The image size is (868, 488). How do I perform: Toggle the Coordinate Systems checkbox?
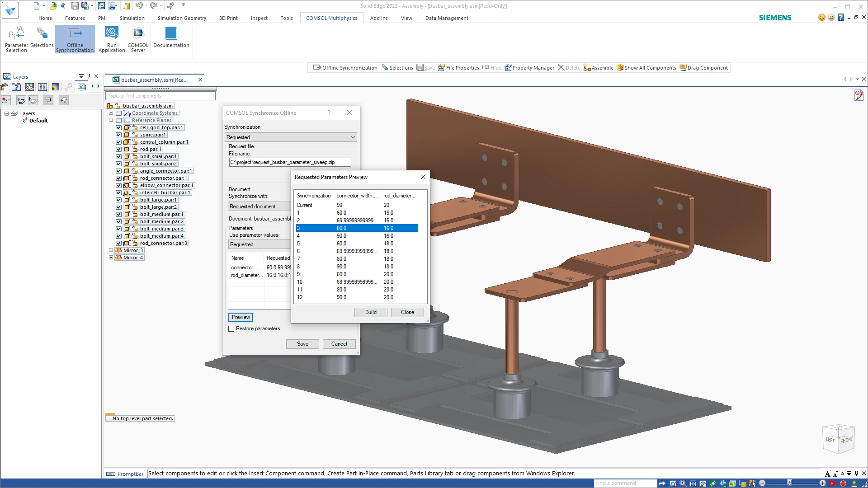coord(118,113)
